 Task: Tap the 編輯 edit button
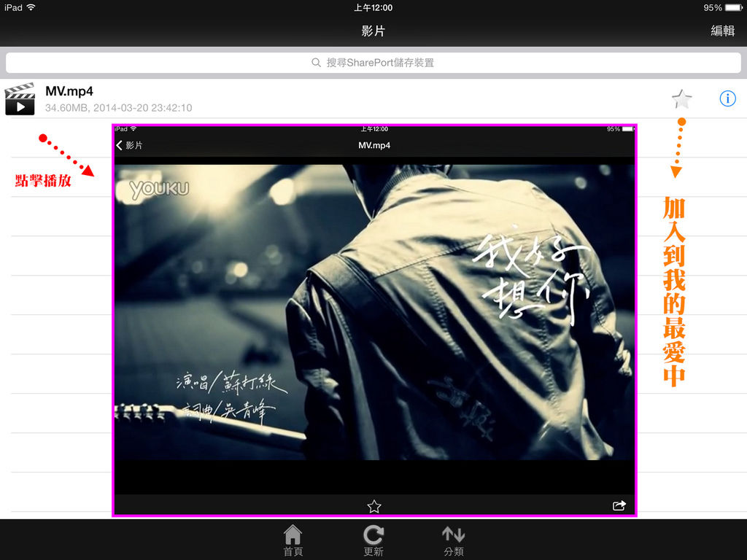[x=722, y=31]
